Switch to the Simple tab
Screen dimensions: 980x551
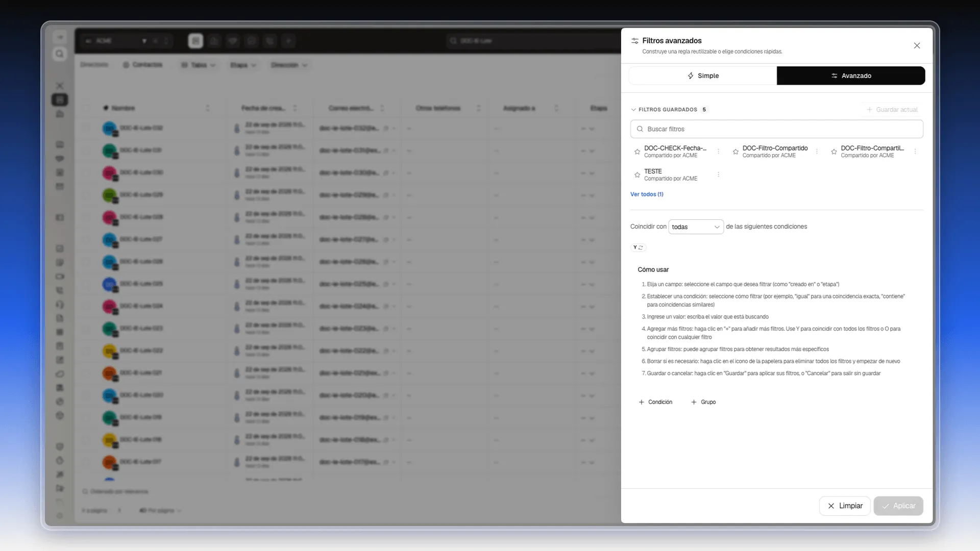pos(703,76)
